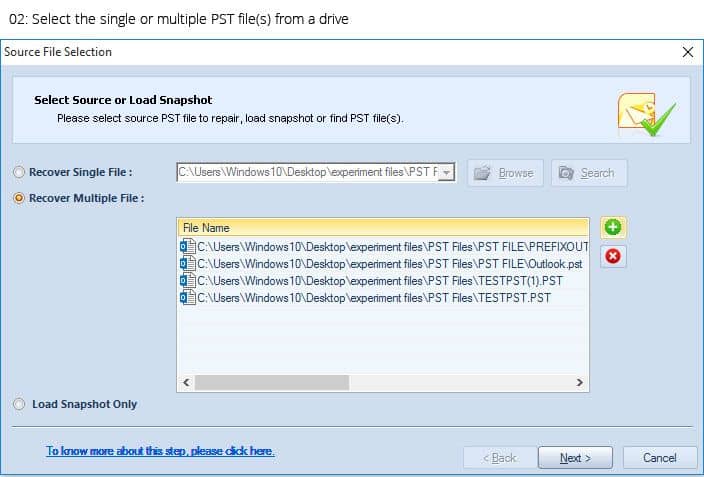Open the 'know more about this step' link
Image resolution: width=704 pixels, height=477 pixels.
click(x=160, y=451)
